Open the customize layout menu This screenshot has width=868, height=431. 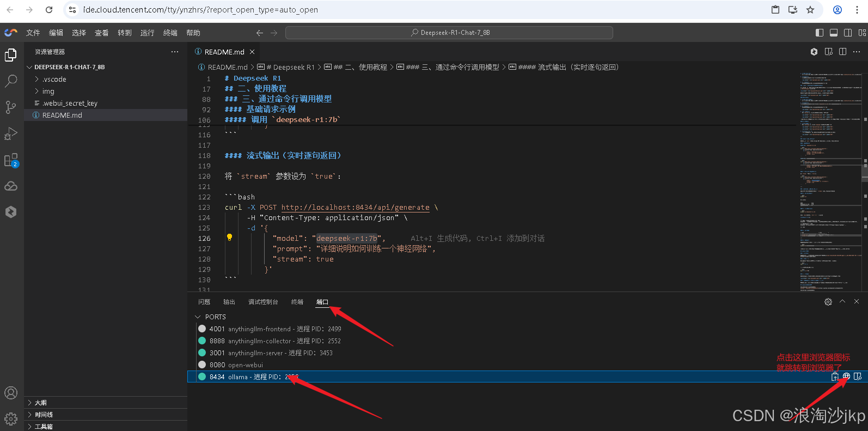click(862, 33)
